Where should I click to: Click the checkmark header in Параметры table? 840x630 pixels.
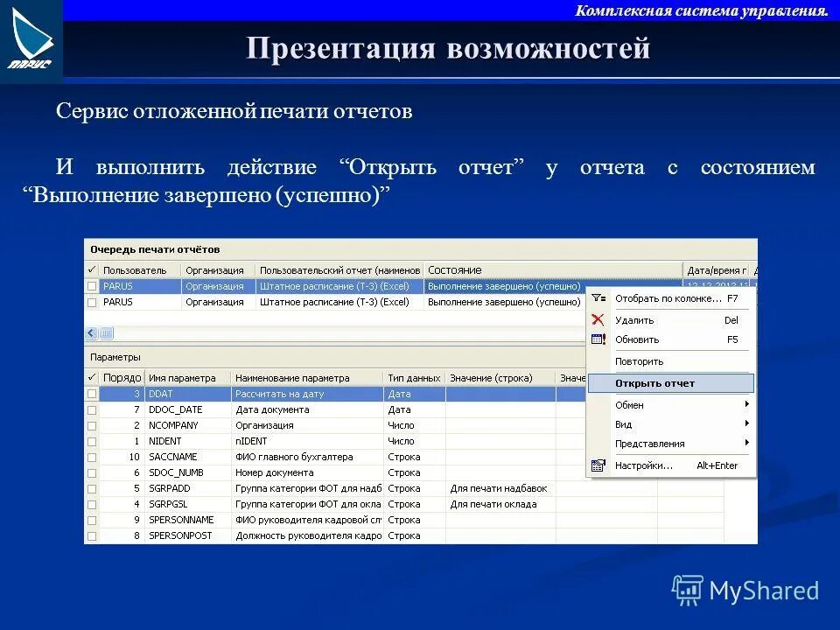tap(91, 377)
